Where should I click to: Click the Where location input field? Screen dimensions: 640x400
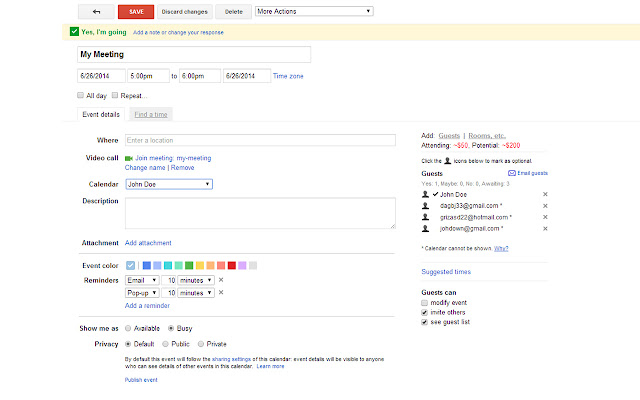pyautogui.click(x=260, y=140)
